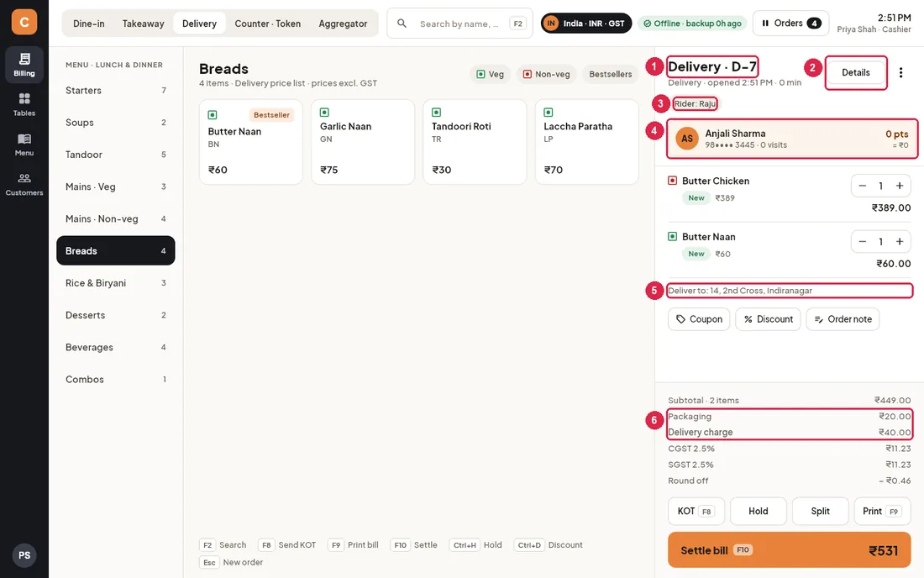Screen dimensions: 924x578
Task: Open the India · INR · GST region selector
Action: pos(586,24)
